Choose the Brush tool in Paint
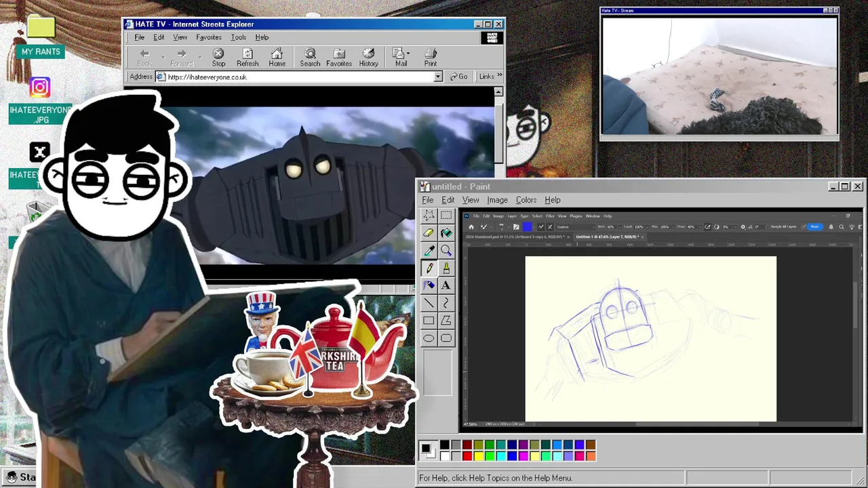The width and height of the screenshot is (868, 488). pos(446,268)
